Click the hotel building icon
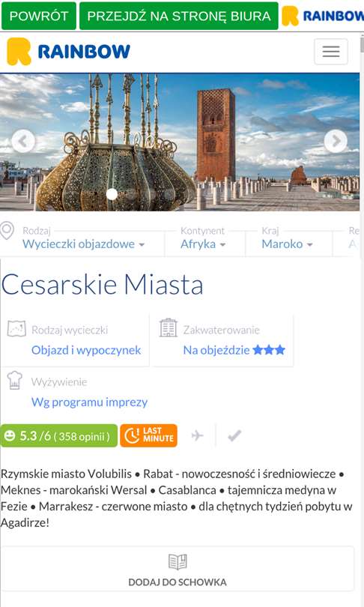The height and width of the screenshot is (607, 364). pyautogui.click(x=169, y=327)
